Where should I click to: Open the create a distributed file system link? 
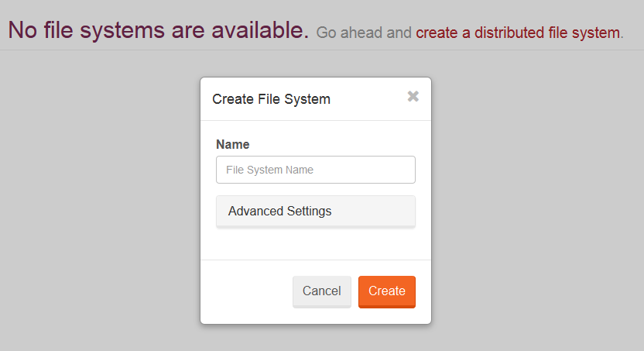click(519, 33)
